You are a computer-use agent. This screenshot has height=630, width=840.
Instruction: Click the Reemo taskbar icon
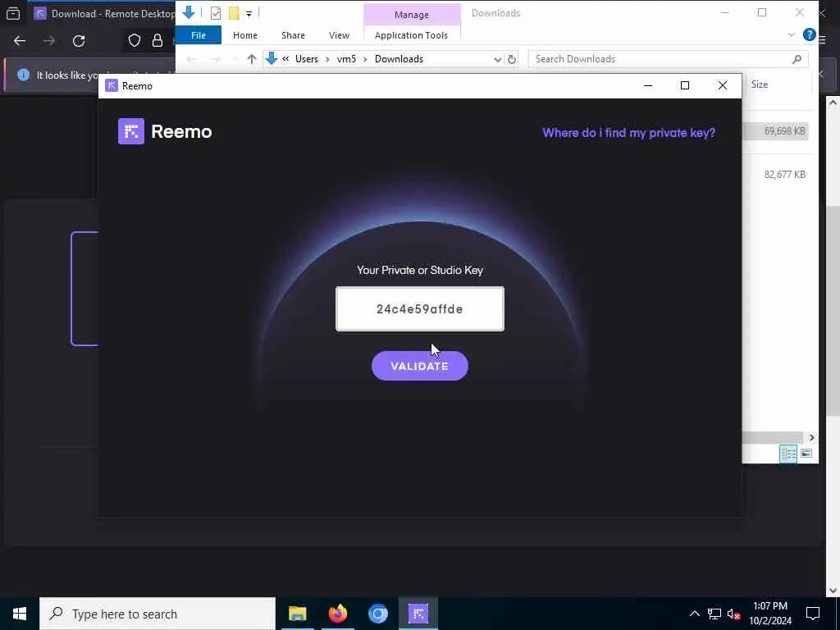tap(418, 614)
